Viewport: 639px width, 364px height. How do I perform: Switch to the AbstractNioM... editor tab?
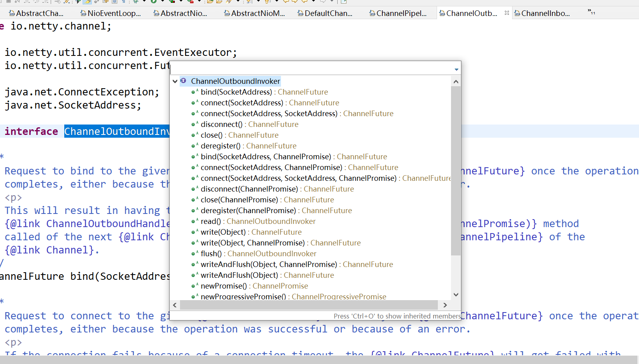(x=255, y=13)
